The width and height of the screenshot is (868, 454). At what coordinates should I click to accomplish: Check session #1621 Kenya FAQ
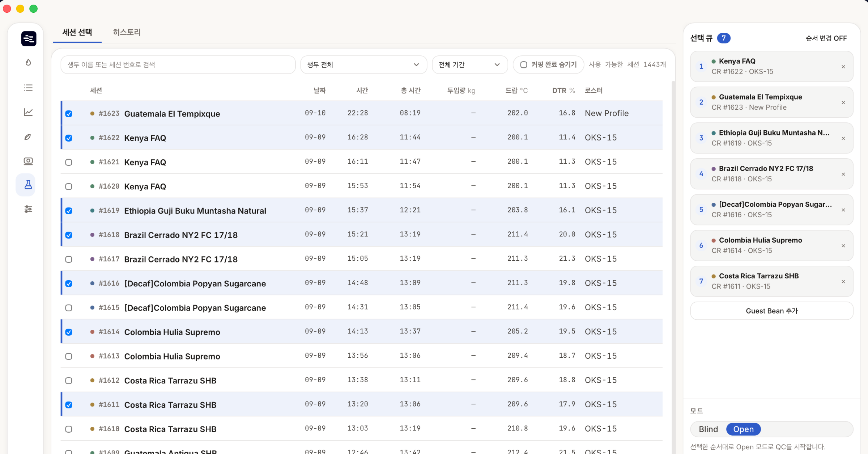coord(69,163)
